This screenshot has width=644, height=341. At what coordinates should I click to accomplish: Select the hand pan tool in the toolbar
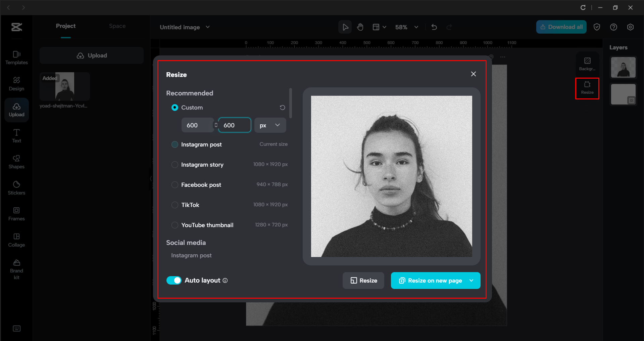pyautogui.click(x=360, y=27)
